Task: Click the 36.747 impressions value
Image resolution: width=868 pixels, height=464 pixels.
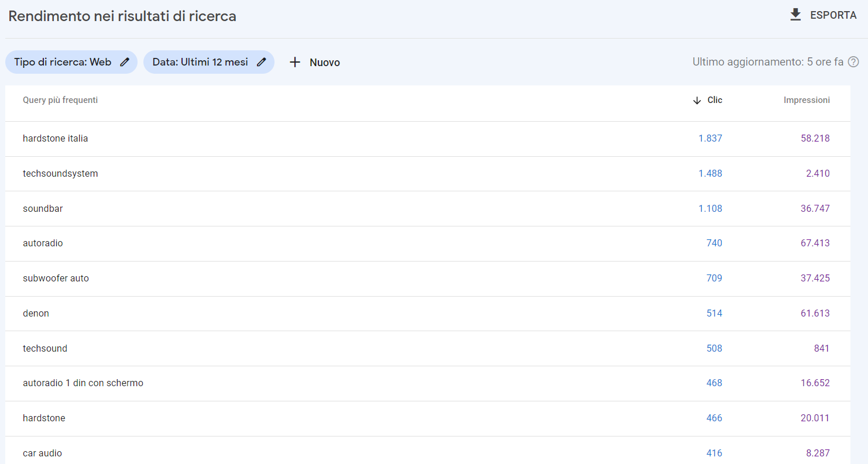Action: point(815,208)
